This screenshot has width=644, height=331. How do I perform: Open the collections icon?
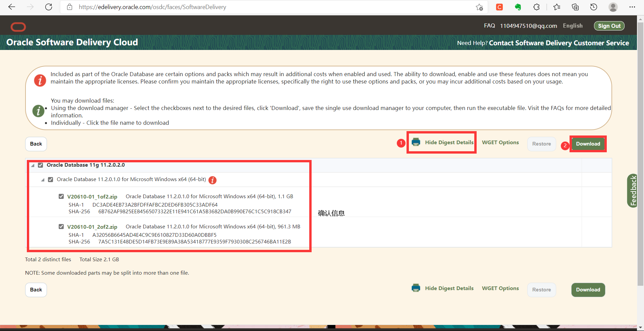click(575, 7)
